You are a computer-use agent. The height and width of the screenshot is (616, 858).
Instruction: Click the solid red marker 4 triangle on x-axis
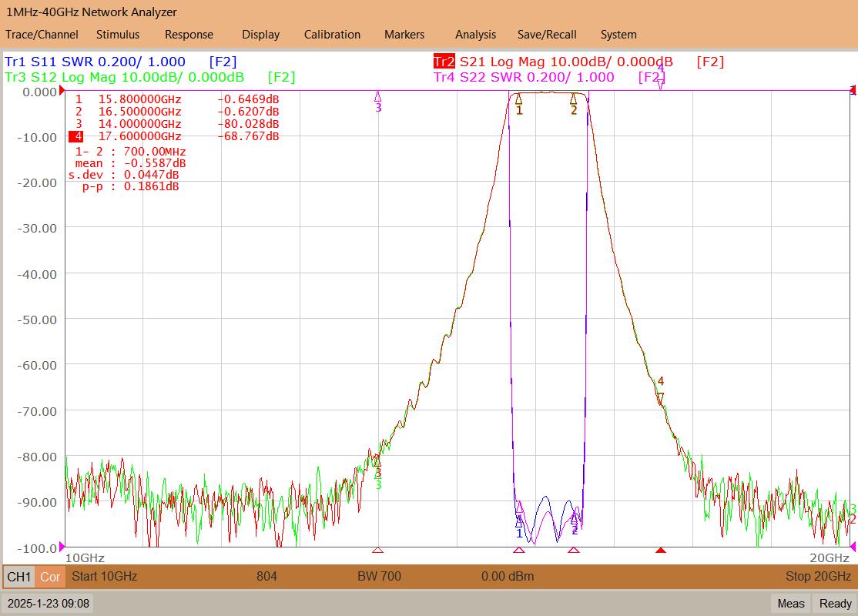(661, 550)
